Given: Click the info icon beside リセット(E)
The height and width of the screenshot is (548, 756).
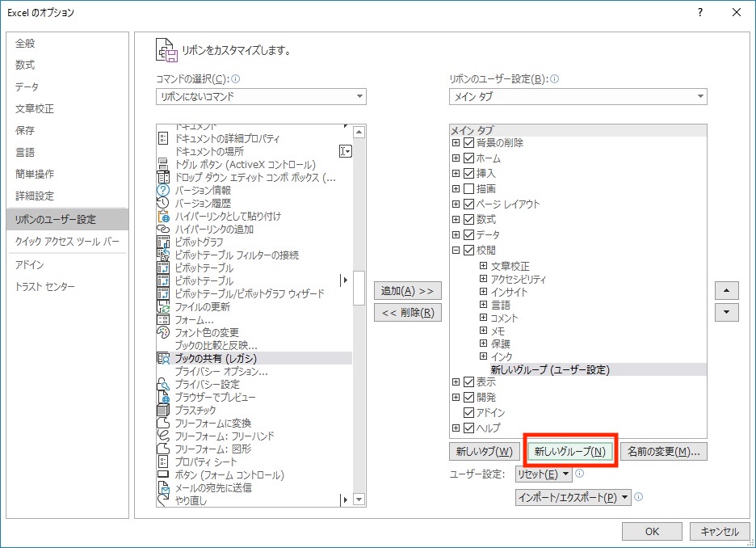Looking at the screenshot, I should pos(580,474).
